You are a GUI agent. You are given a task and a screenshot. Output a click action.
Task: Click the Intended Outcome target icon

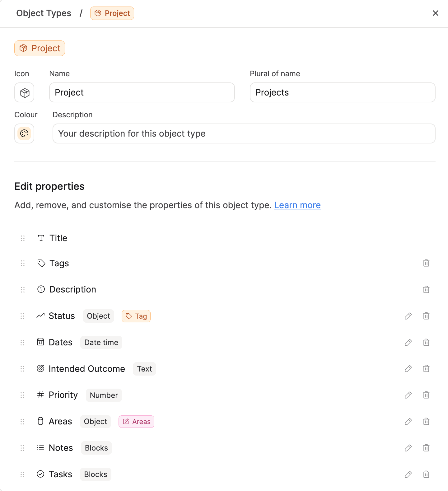coord(41,368)
